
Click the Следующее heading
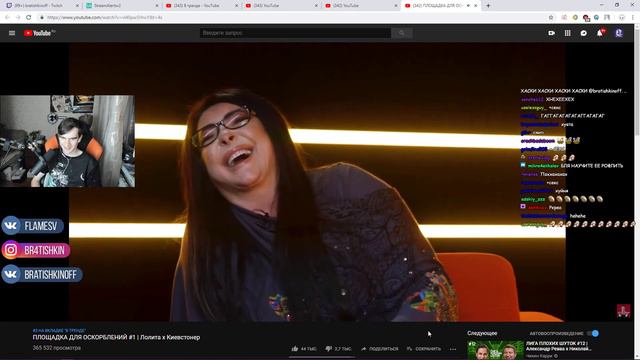[x=482, y=333]
